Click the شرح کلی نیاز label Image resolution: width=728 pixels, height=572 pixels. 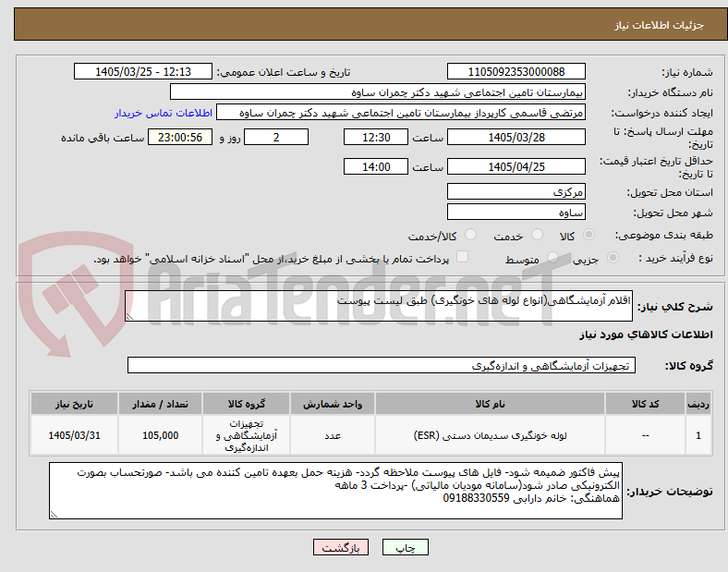point(674,307)
